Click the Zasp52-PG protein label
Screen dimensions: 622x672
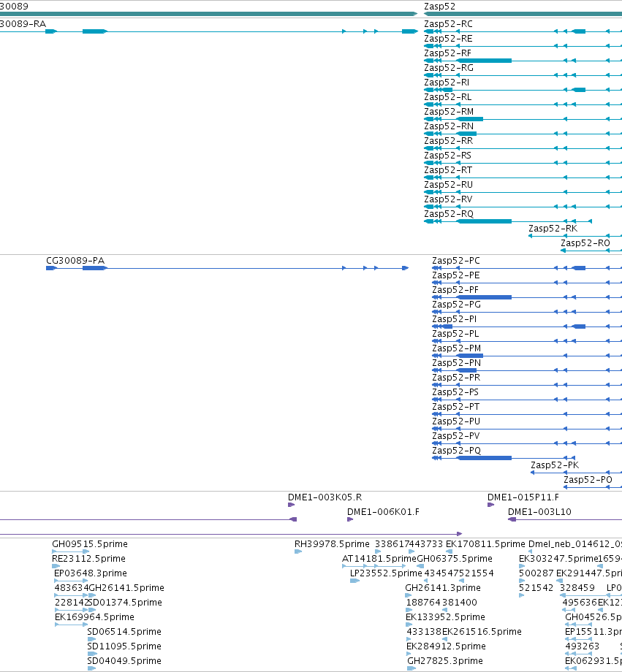[x=456, y=305]
